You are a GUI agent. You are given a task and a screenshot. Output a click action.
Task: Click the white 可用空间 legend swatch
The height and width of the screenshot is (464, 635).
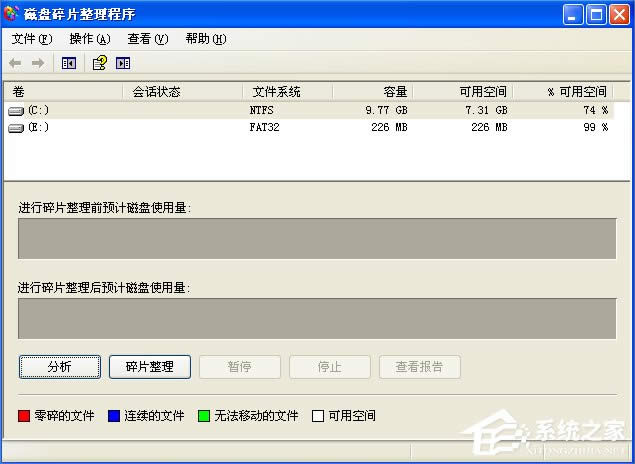(x=318, y=416)
